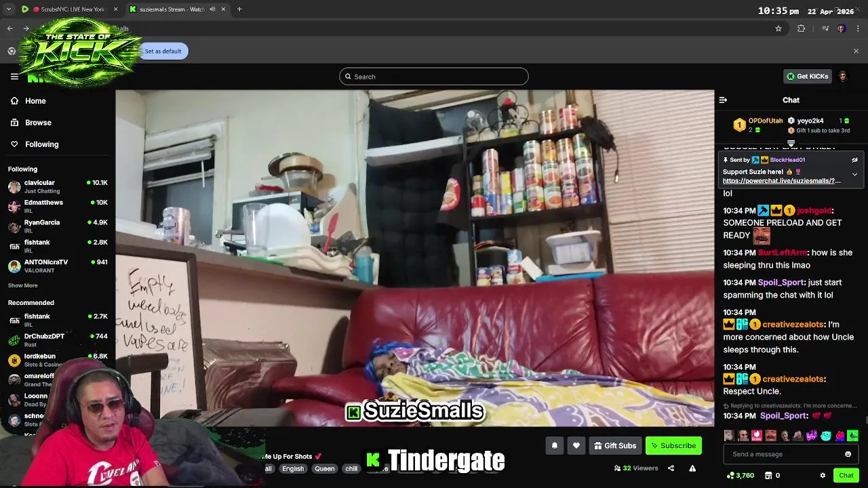The height and width of the screenshot is (488, 868).
Task: Select the first quick emote in chat
Action: (x=729, y=436)
